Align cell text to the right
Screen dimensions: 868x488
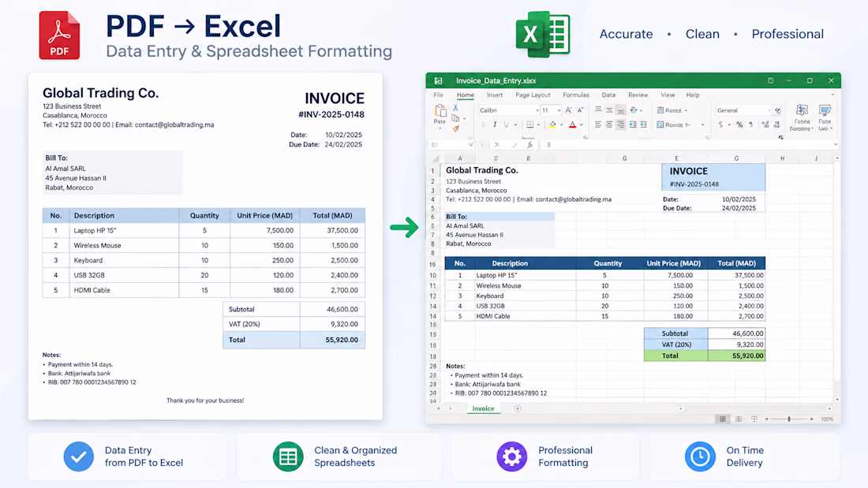click(620, 125)
